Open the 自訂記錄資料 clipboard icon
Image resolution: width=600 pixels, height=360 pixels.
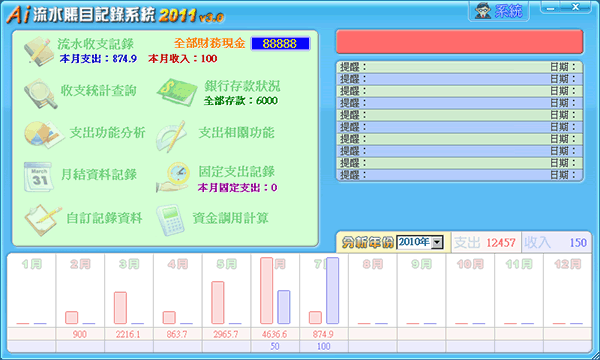(42, 220)
